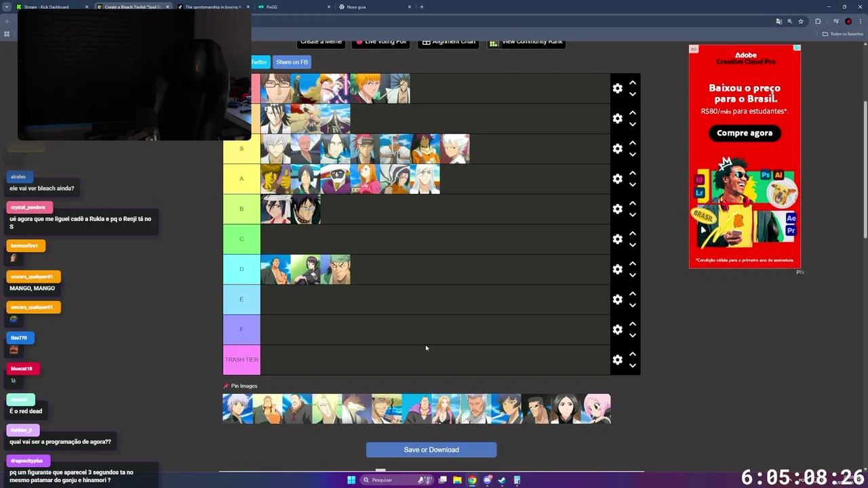Click kevinsofire1 username in chat

(x=24, y=245)
